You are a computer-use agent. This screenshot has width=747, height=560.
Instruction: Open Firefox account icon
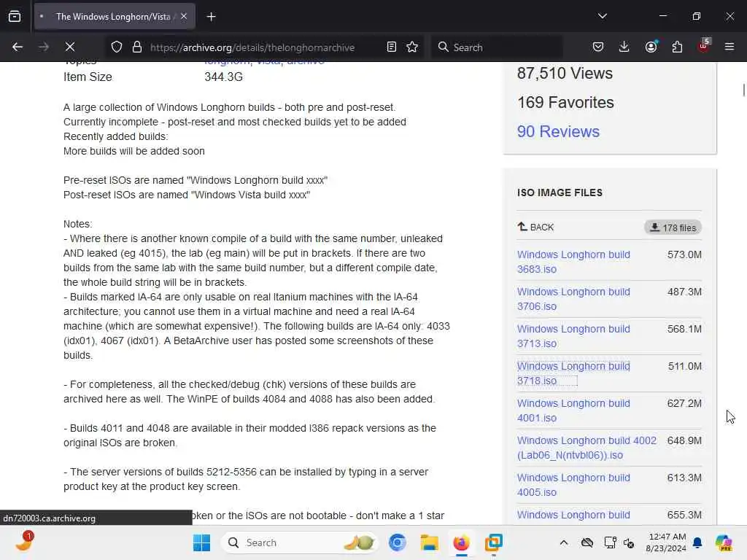651,47
